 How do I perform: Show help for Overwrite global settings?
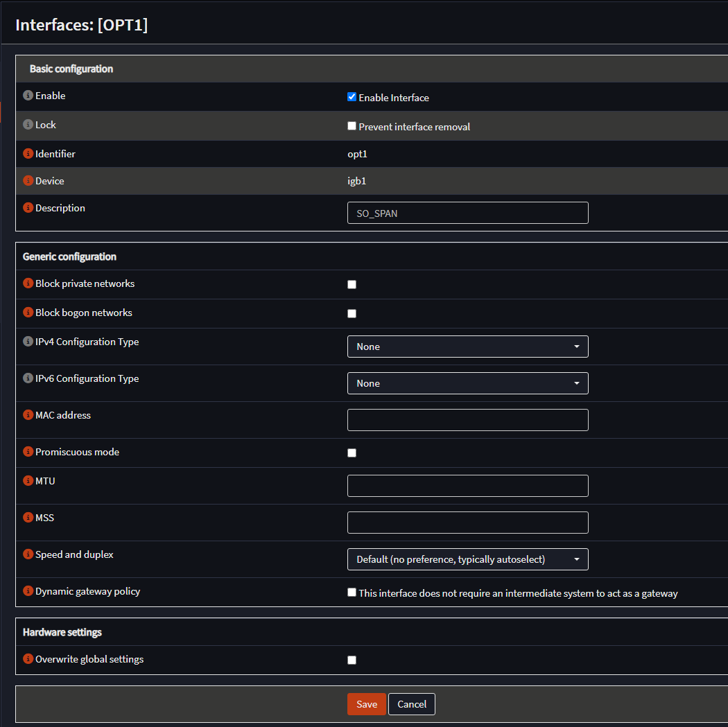(28, 658)
